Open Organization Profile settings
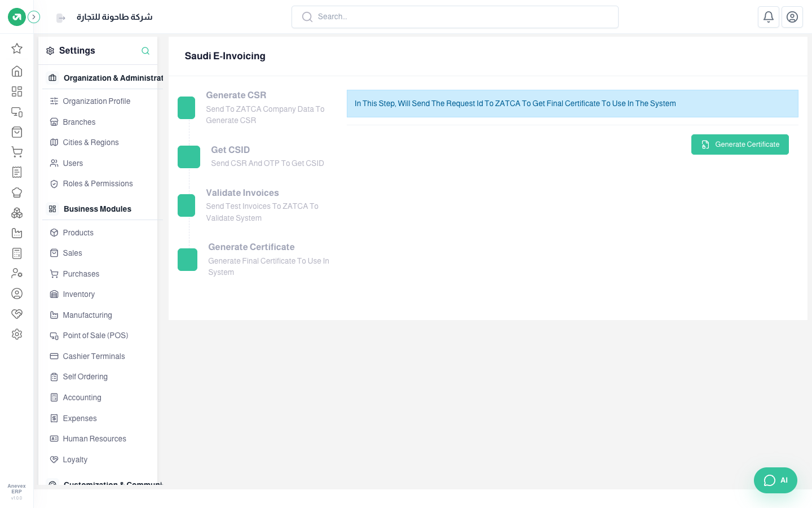 [96, 101]
